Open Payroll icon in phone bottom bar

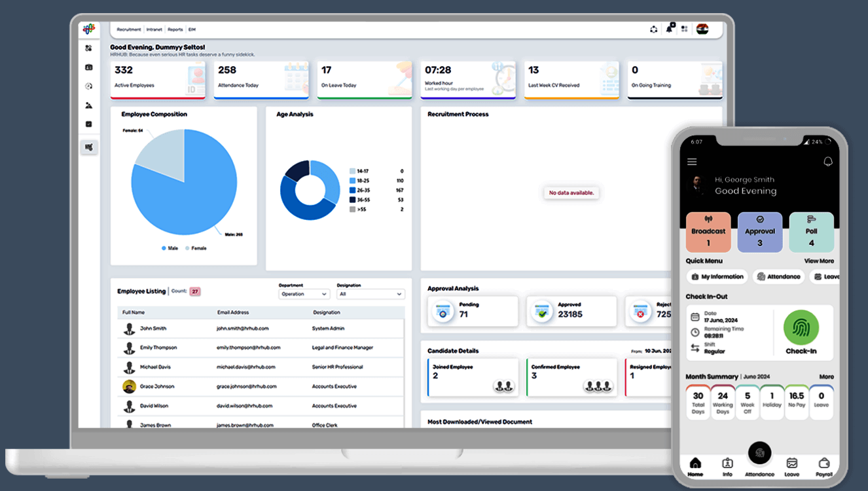824,467
